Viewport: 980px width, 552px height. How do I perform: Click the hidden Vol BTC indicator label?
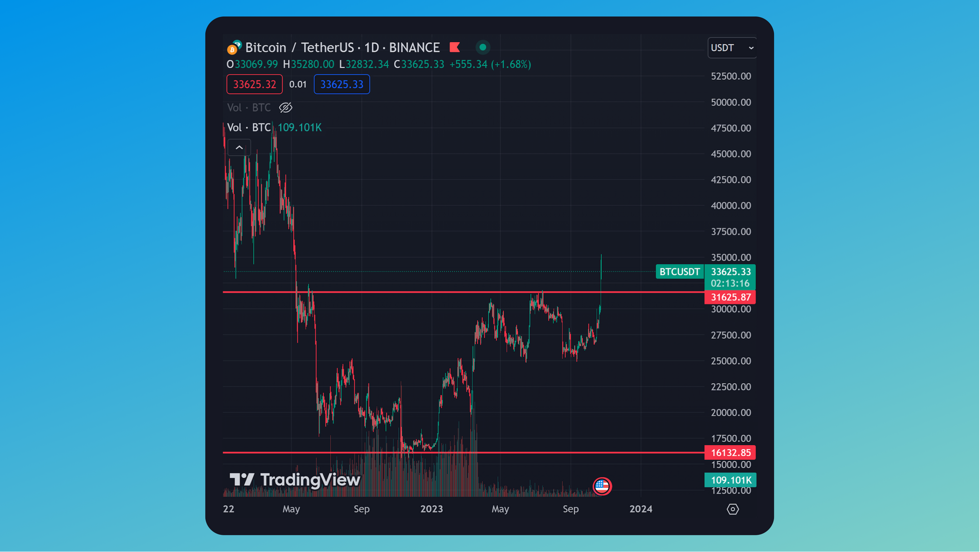tap(249, 108)
